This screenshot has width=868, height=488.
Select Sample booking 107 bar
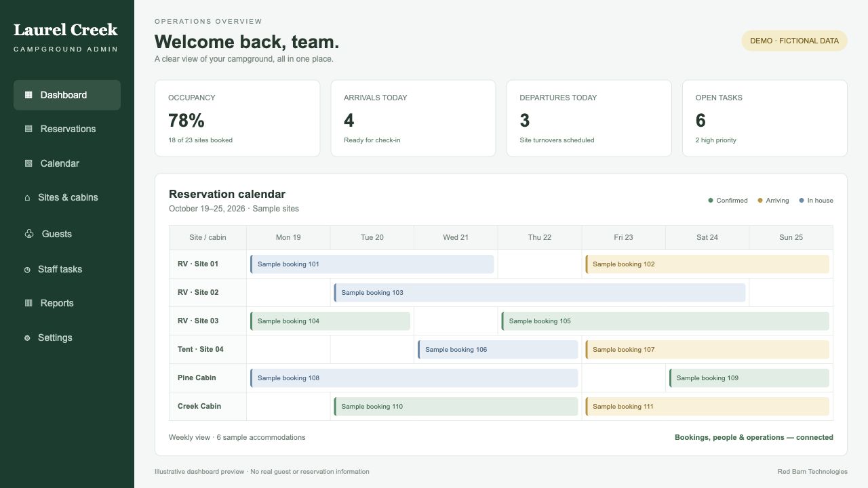coord(707,350)
